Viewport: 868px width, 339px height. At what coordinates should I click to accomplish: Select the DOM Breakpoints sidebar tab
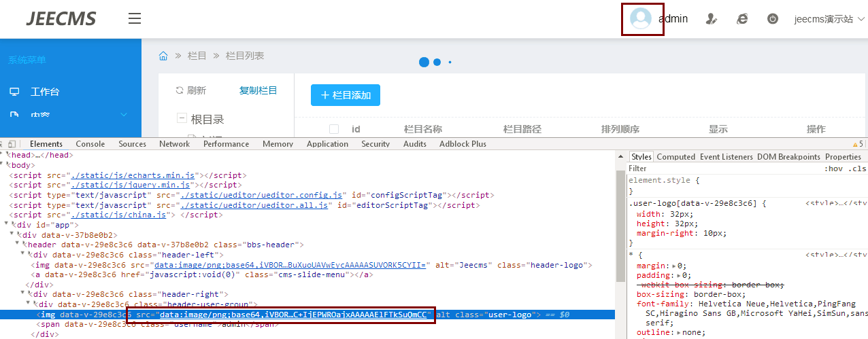click(789, 157)
